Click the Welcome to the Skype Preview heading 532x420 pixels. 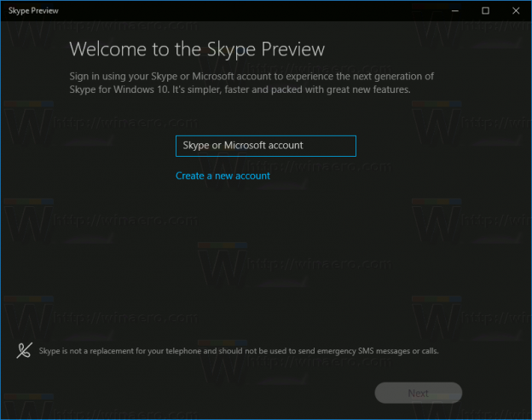point(197,49)
